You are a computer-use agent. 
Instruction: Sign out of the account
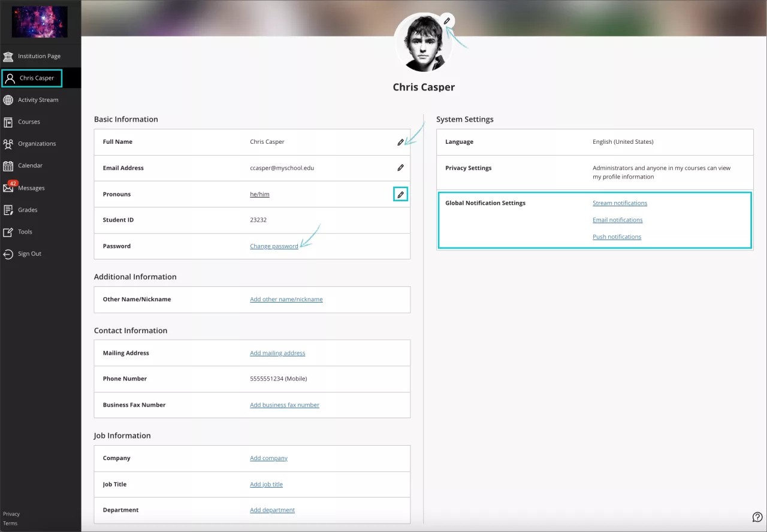click(x=28, y=253)
